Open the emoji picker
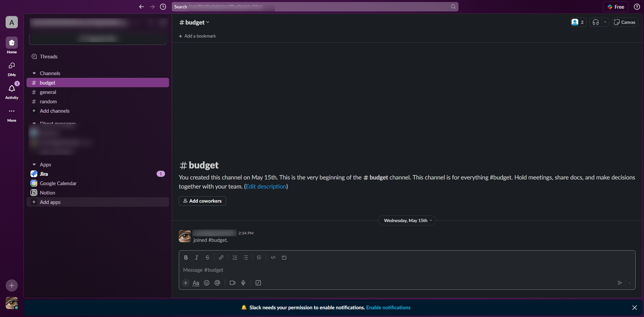Screen dimensions: 644x317 (207, 283)
